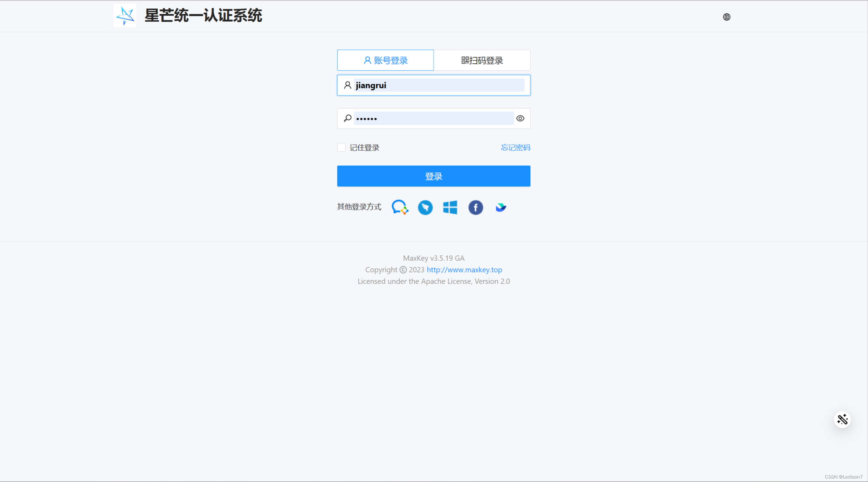The height and width of the screenshot is (482, 868).
Task: Sign in with Facebook
Action: [475, 207]
